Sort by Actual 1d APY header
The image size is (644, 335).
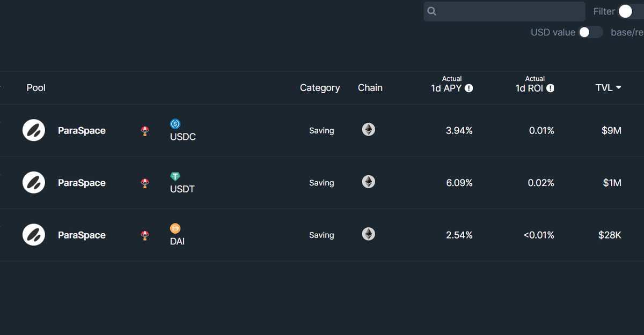pos(452,84)
